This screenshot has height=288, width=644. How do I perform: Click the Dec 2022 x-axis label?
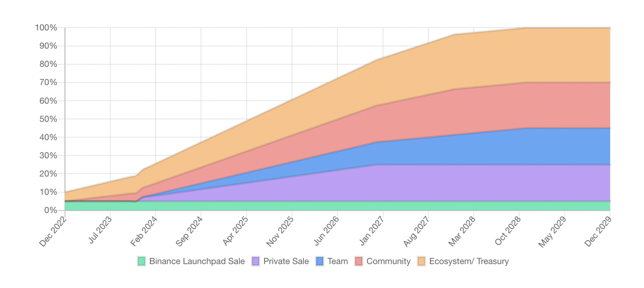[x=54, y=231]
